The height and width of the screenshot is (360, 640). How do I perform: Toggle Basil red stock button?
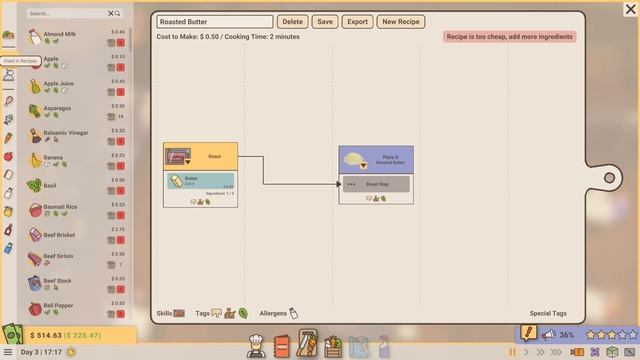coord(120,191)
